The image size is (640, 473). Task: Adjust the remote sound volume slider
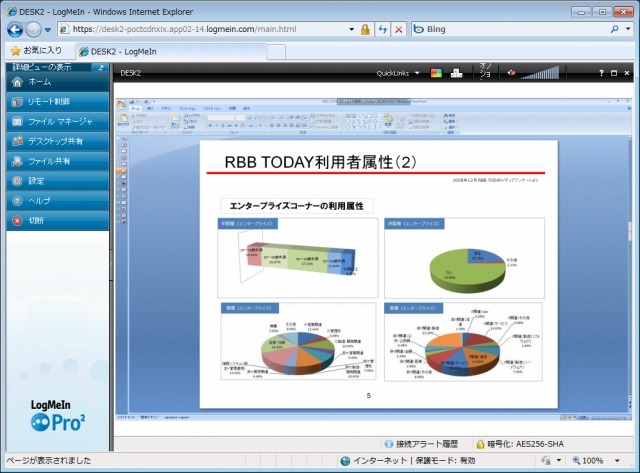pos(540,73)
